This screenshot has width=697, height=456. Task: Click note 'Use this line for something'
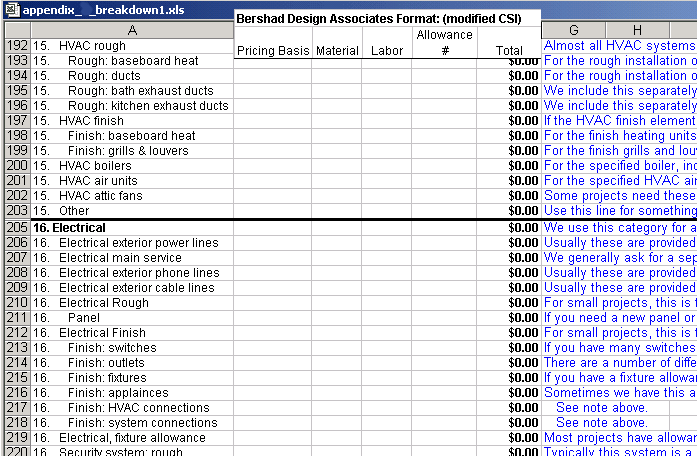pyautogui.click(x=620, y=211)
